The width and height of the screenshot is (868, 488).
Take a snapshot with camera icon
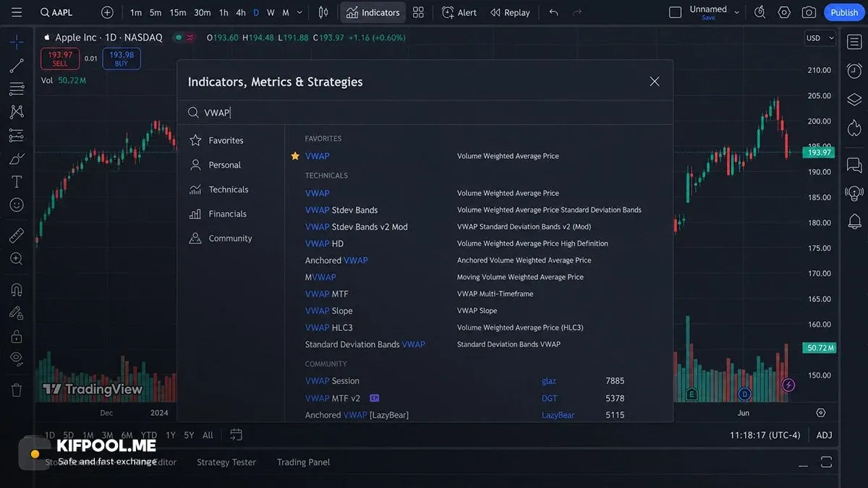[809, 12]
